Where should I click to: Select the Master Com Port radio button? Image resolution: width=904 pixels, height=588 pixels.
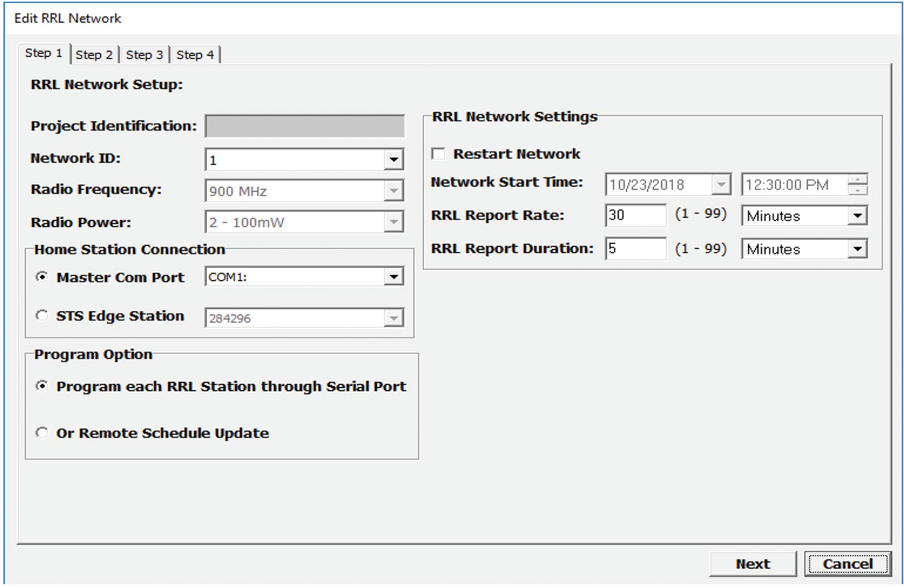click(x=41, y=278)
